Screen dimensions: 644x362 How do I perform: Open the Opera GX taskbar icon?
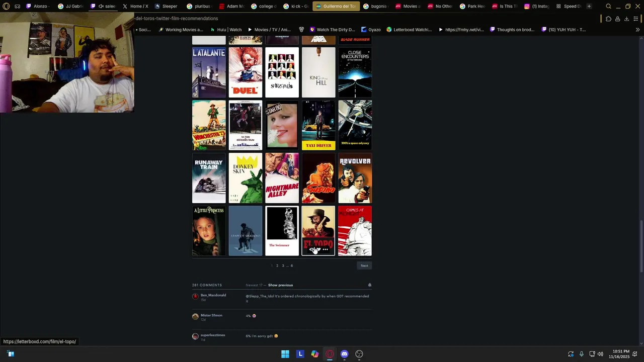point(330,354)
